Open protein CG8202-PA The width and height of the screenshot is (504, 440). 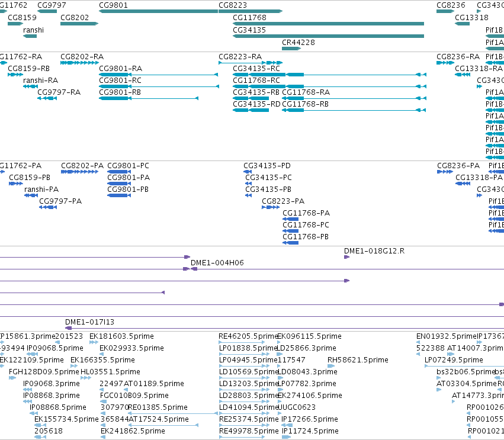coord(82,166)
